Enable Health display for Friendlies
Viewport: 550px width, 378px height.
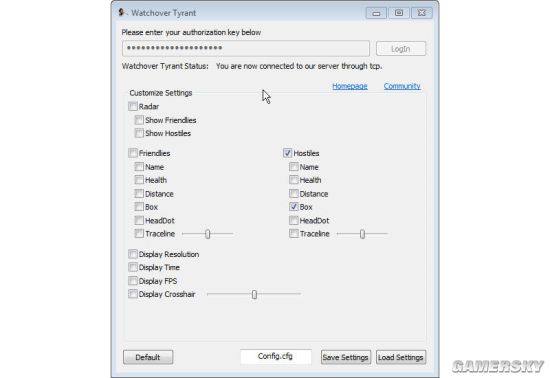pyautogui.click(x=139, y=180)
